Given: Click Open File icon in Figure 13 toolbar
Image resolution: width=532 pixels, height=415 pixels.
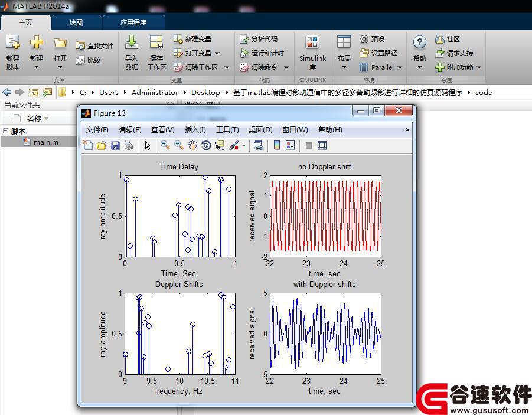Looking at the screenshot, I should 101,146.
